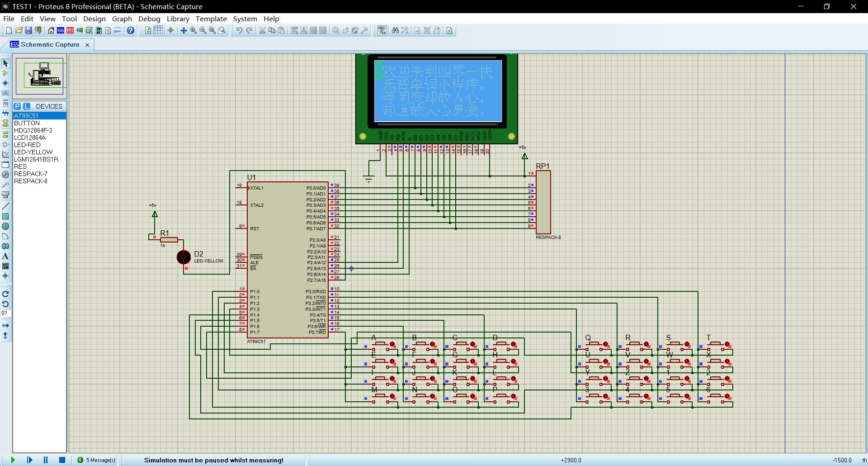The image size is (868, 466).
Task: Open the Debug menu
Action: (x=149, y=19)
